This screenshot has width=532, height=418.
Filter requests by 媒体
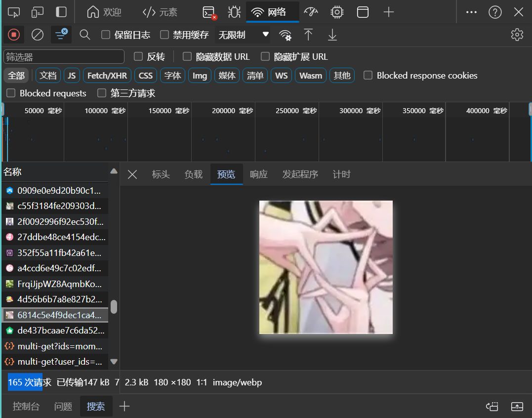[x=227, y=75]
